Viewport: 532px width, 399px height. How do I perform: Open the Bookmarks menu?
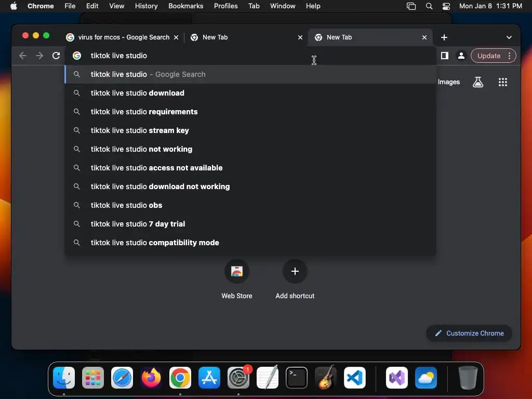click(x=185, y=6)
